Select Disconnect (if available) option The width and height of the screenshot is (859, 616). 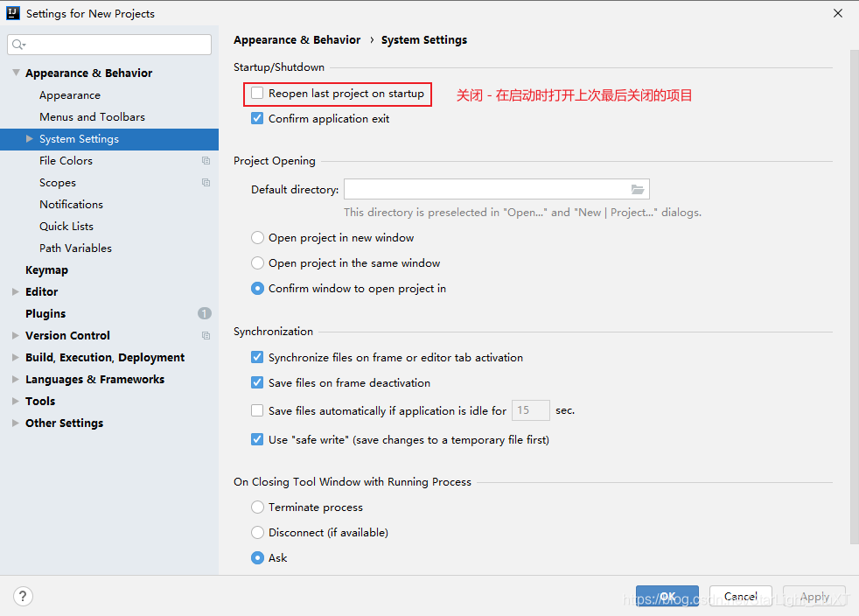(x=257, y=533)
